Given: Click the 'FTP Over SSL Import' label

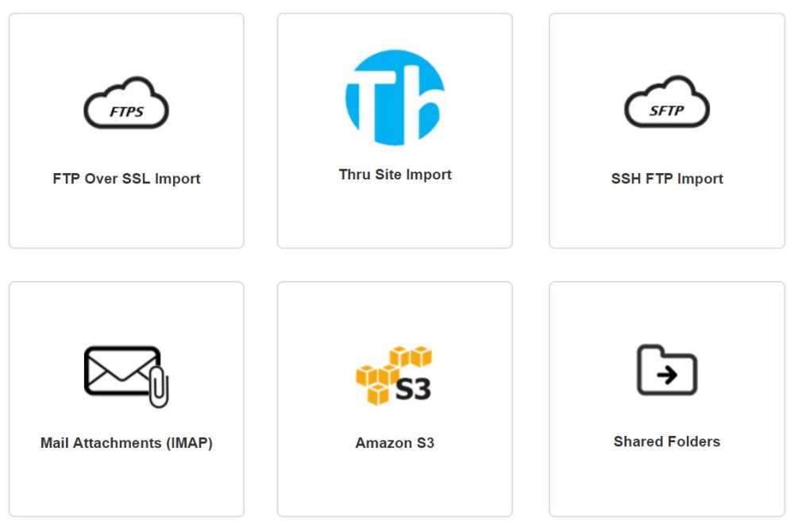Looking at the screenshot, I should coord(126,179).
